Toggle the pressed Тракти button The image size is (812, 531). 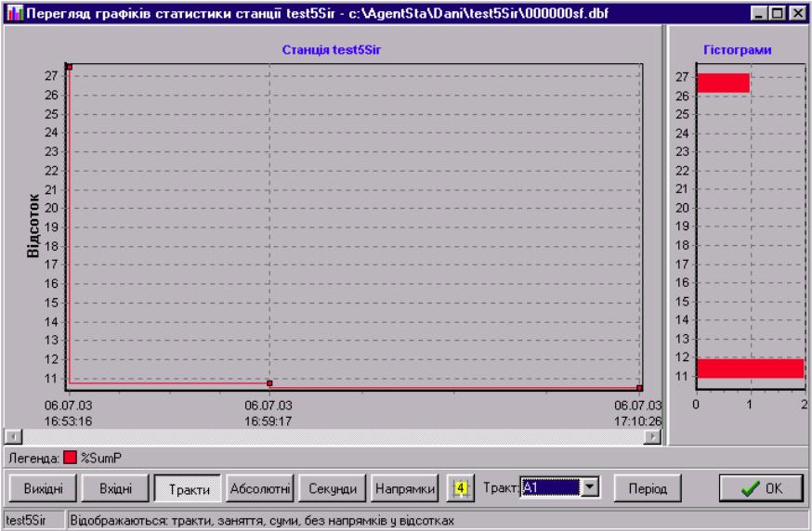pos(188,488)
